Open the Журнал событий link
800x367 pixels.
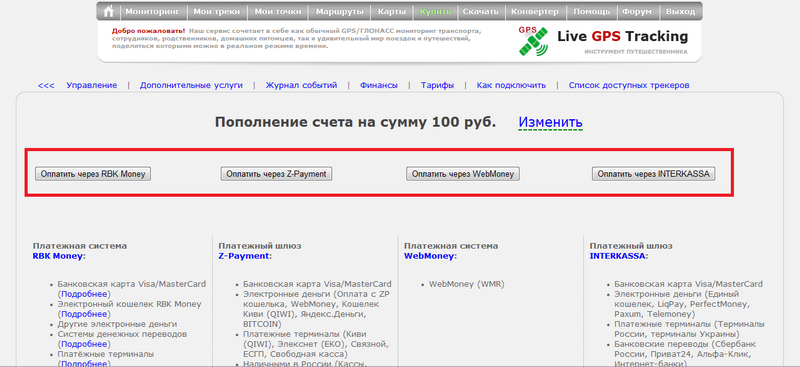click(302, 85)
